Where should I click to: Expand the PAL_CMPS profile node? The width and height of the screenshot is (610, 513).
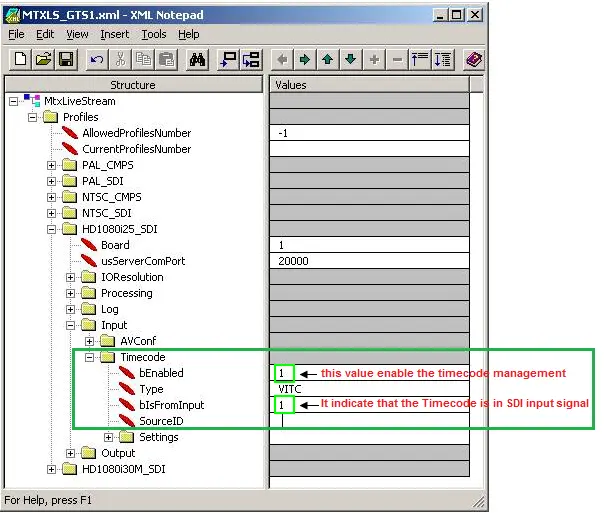coord(52,165)
